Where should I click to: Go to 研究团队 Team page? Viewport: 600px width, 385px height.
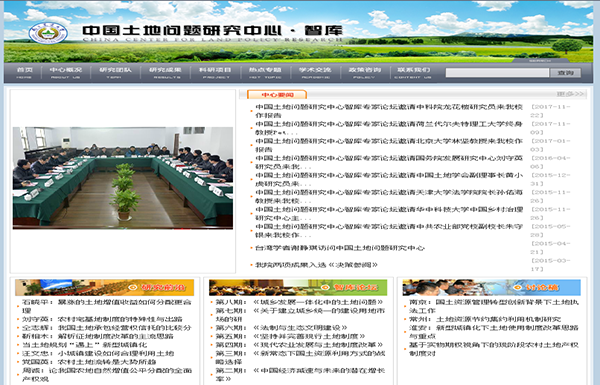[x=115, y=73]
